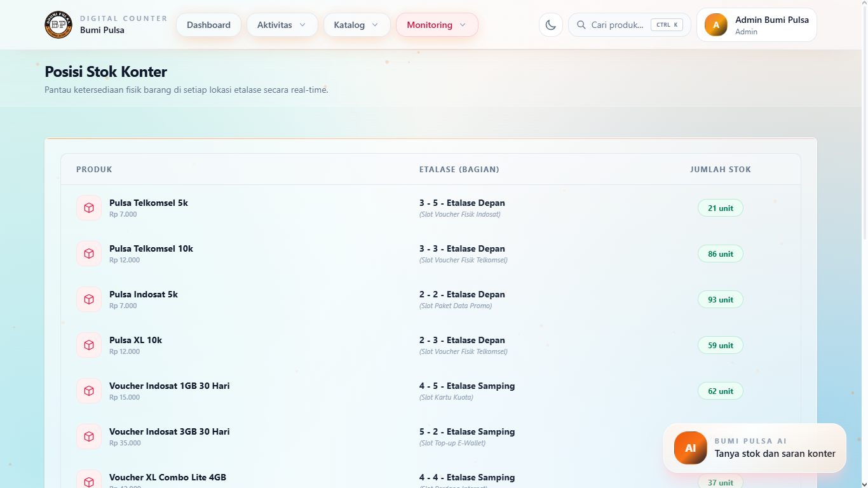The height and width of the screenshot is (488, 868).
Task: Expand the Aktivitas menu
Action: [282, 25]
